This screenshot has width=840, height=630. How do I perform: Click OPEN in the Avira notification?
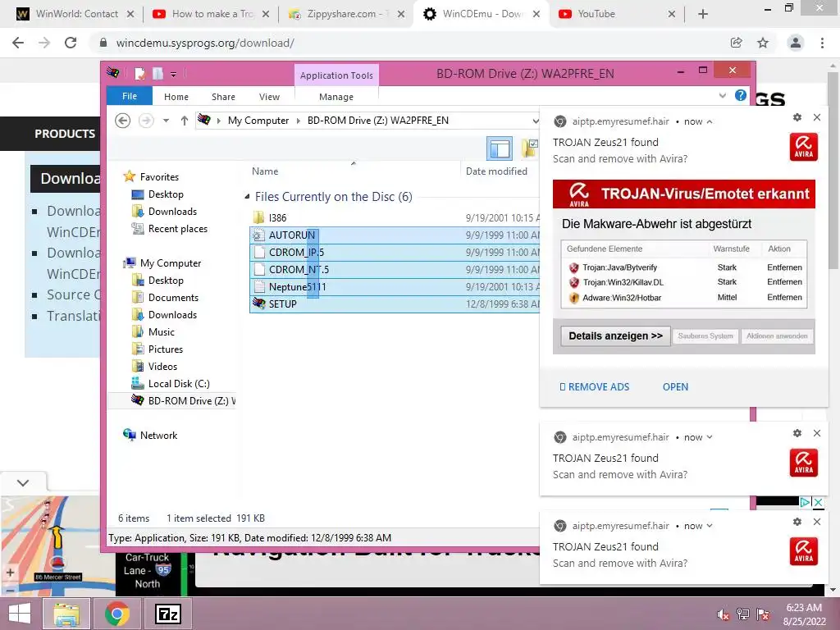point(675,387)
